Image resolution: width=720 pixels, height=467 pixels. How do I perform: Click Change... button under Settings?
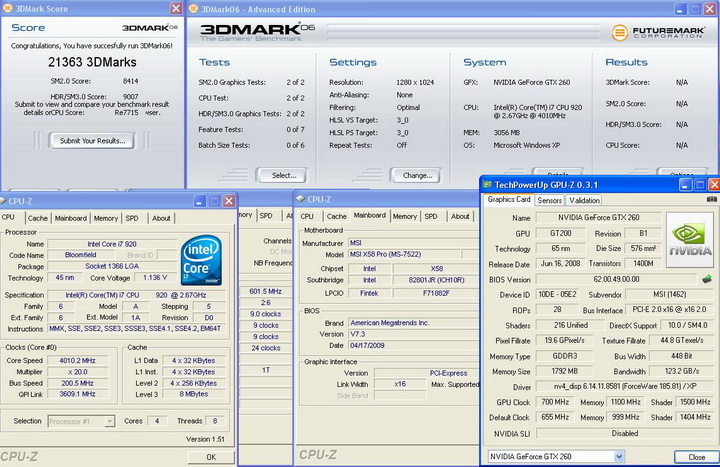[416, 175]
